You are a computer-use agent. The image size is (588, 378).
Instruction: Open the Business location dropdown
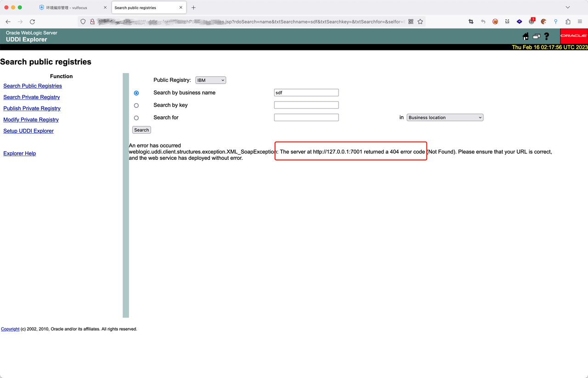tap(445, 118)
